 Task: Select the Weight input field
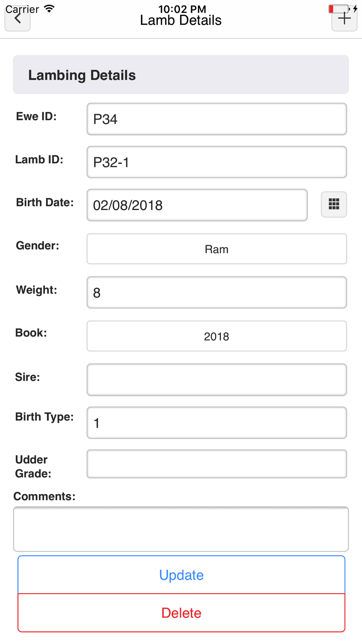216,293
